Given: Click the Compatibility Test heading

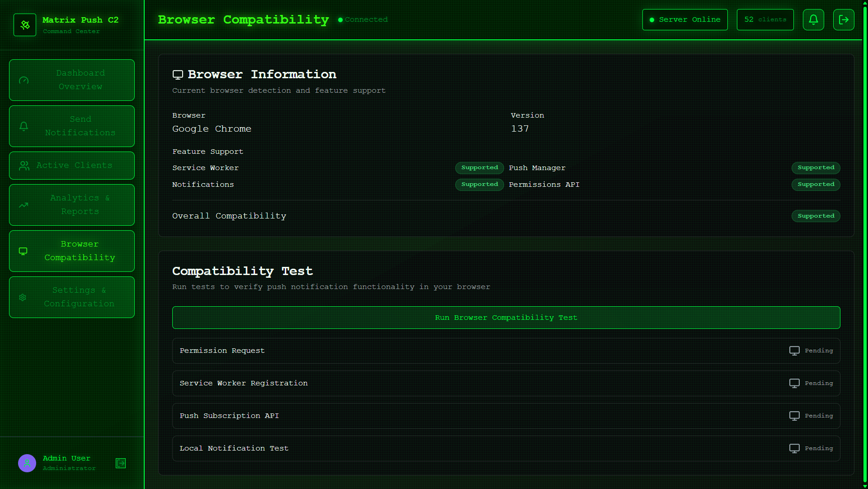Looking at the screenshot, I should point(242,271).
